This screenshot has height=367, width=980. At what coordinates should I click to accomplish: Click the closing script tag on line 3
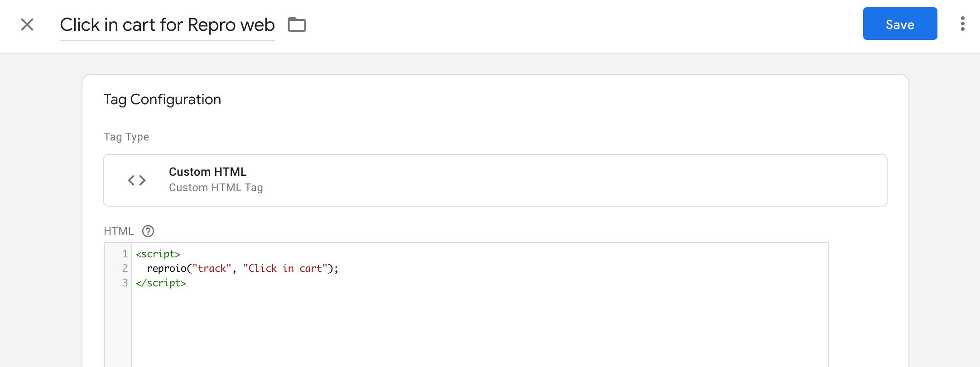(161, 283)
